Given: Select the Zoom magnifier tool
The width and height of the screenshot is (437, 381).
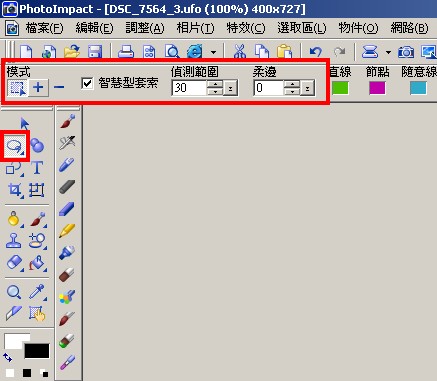Looking at the screenshot, I should (x=14, y=292).
